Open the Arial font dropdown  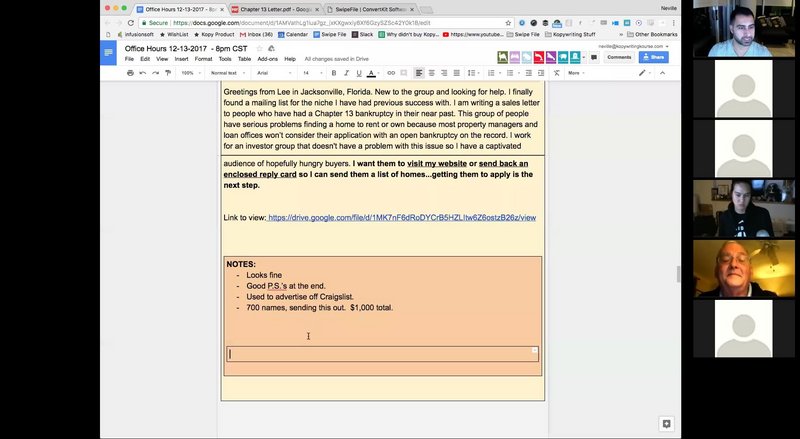pyautogui.click(x=274, y=73)
